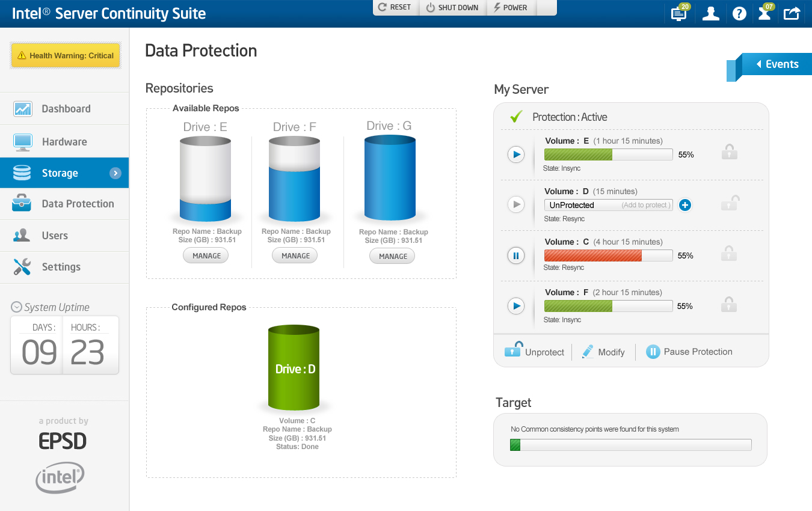Go to Dashboard in sidebar

64,109
